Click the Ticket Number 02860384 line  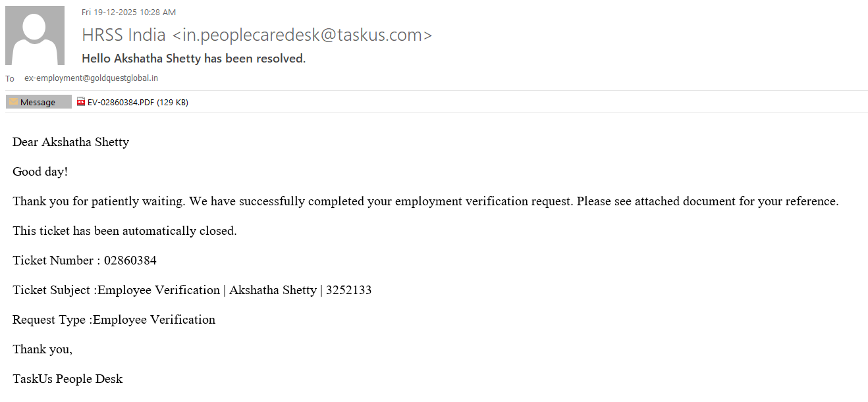(x=84, y=261)
